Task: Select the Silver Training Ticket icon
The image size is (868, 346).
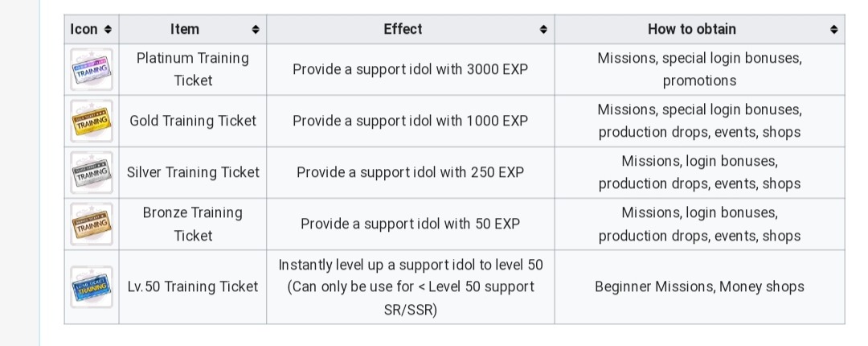Action: [x=91, y=172]
